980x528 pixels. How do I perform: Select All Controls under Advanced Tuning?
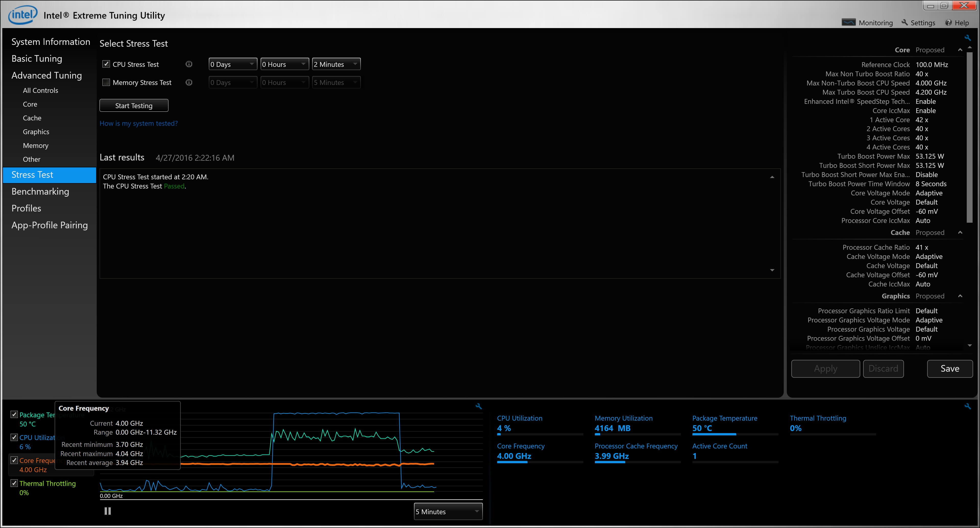coord(40,91)
